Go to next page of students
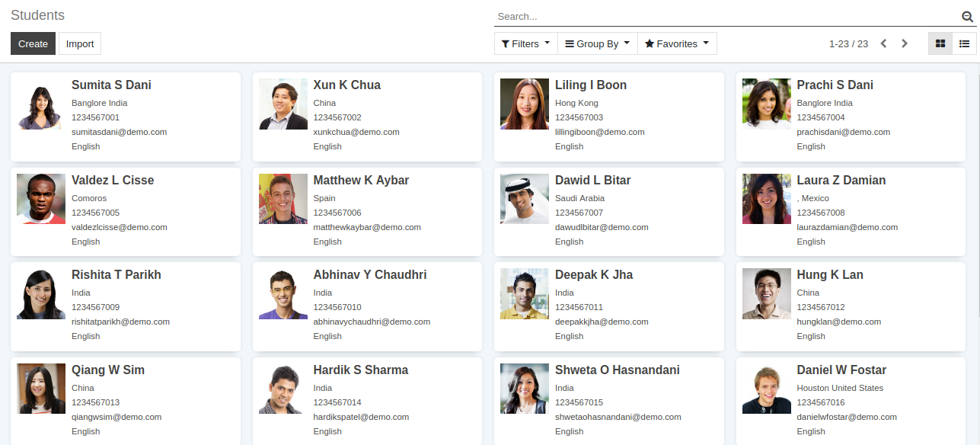Screen dimensions: 980x445 click(x=905, y=43)
